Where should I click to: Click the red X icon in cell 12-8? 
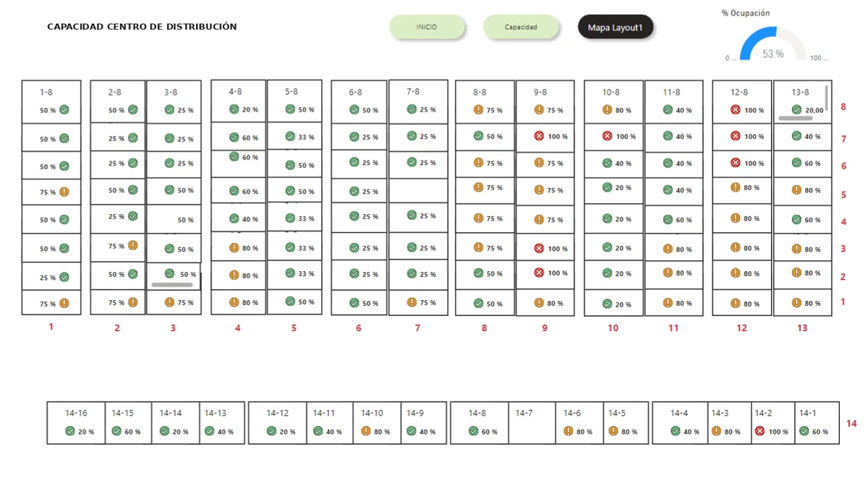[736, 110]
